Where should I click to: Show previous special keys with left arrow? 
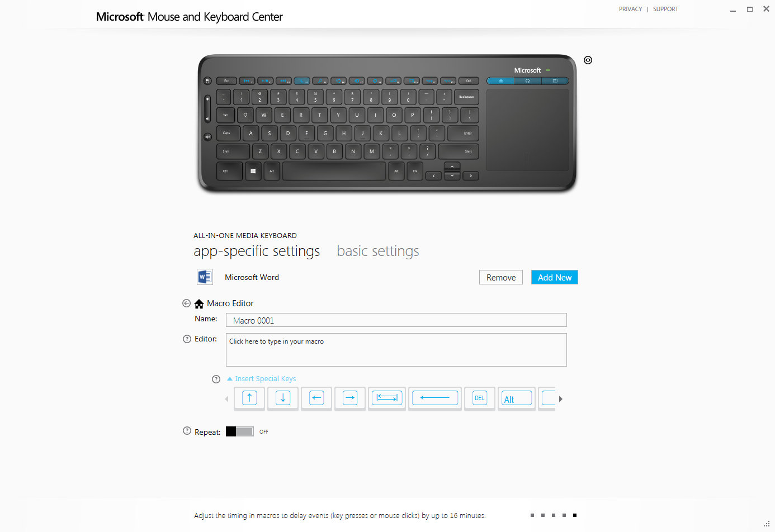pos(226,399)
